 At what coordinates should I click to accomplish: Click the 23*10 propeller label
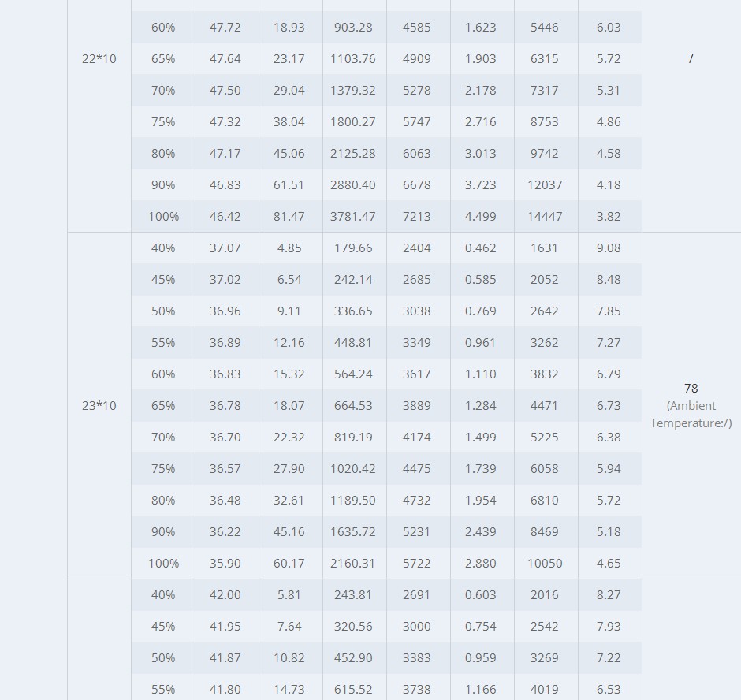click(x=99, y=405)
